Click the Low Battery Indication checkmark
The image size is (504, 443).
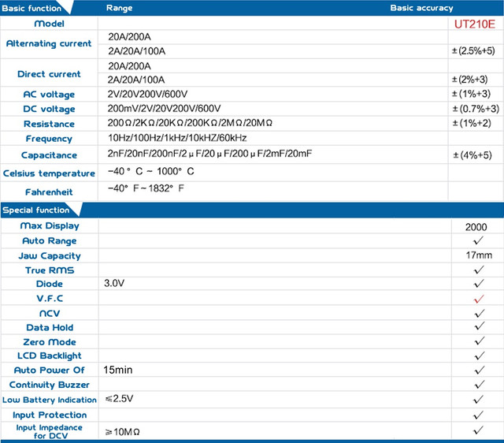pyautogui.click(x=479, y=399)
